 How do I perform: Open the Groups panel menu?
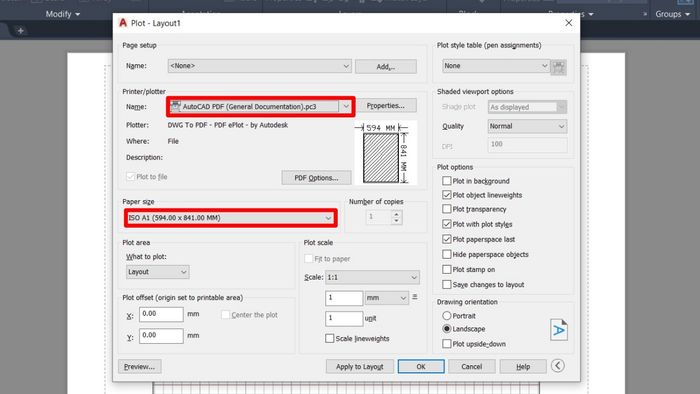click(x=673, y=14)
